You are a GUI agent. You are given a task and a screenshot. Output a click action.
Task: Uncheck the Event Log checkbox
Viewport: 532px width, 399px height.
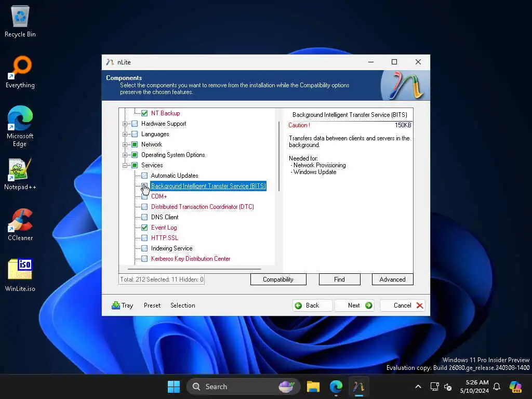[x=144, y=228]
